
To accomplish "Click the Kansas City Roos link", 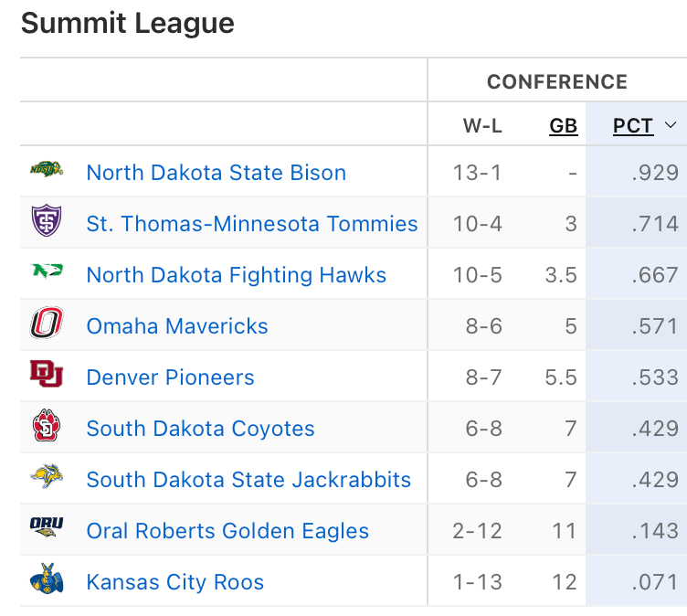I will point(174,582).
